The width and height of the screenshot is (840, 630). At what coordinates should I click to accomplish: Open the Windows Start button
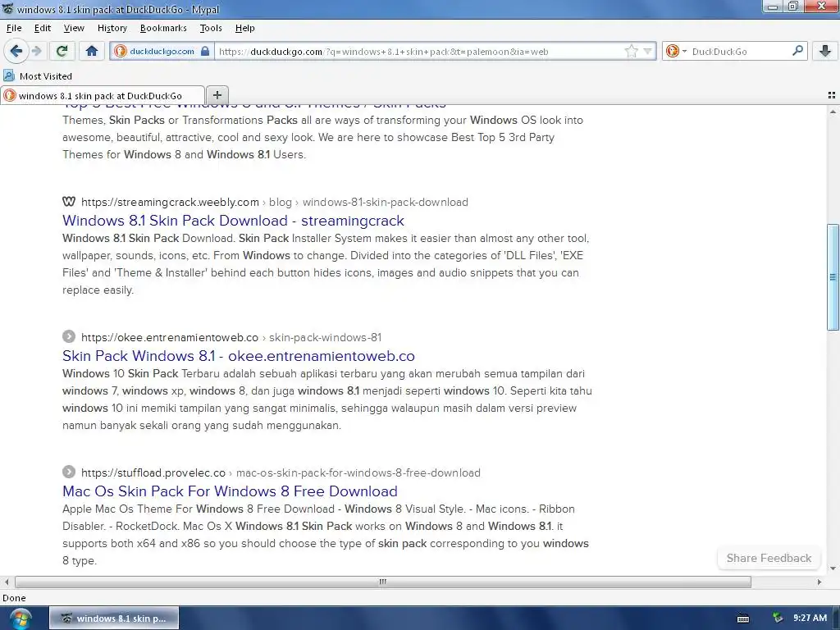click(21, 619)
